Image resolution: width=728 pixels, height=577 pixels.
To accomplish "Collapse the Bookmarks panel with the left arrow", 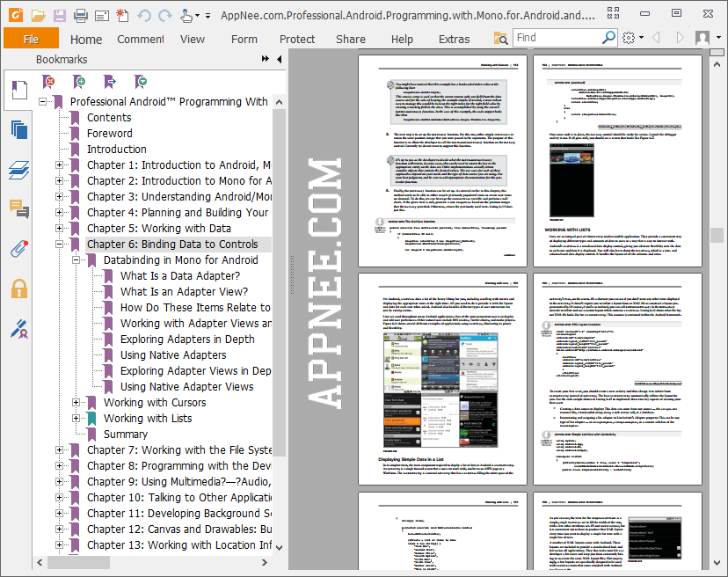I will point(280,59).
